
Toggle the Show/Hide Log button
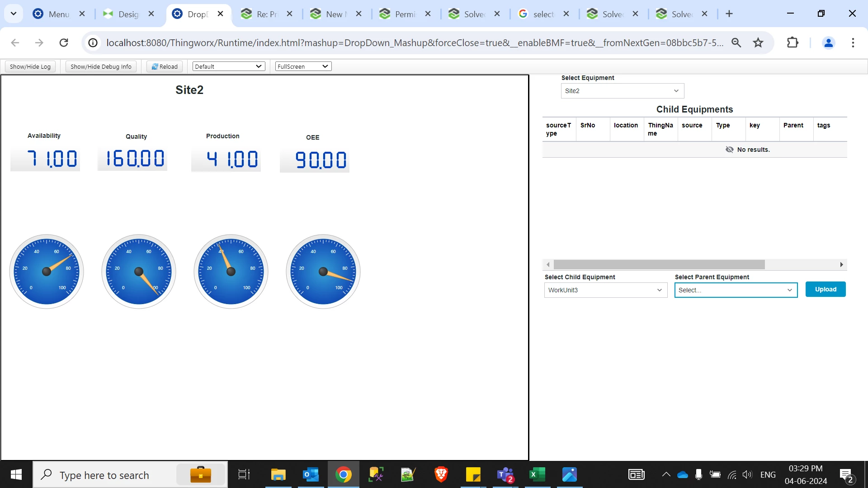(30, 66)
